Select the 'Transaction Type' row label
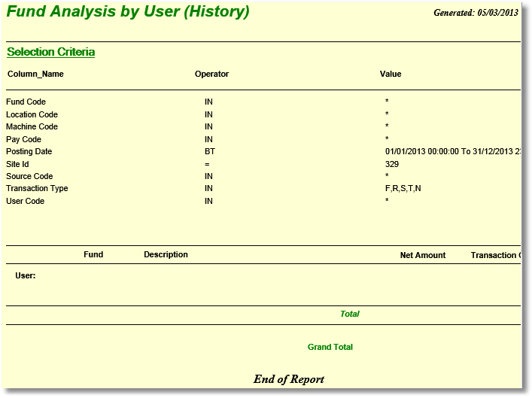532x398 pixels. click(37, 188)
